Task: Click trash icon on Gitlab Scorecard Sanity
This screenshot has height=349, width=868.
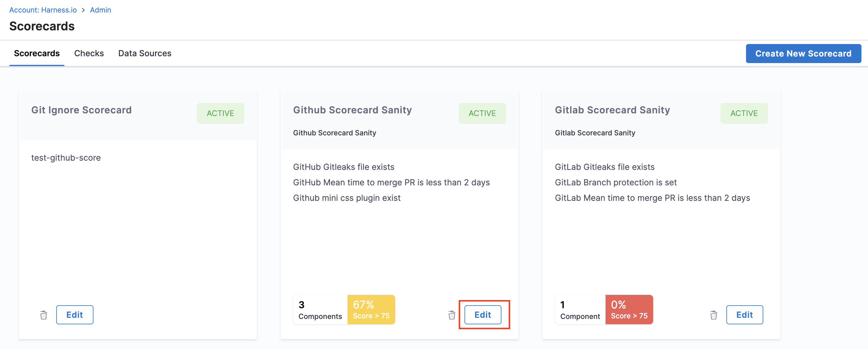Action: (x=713, y=315)
